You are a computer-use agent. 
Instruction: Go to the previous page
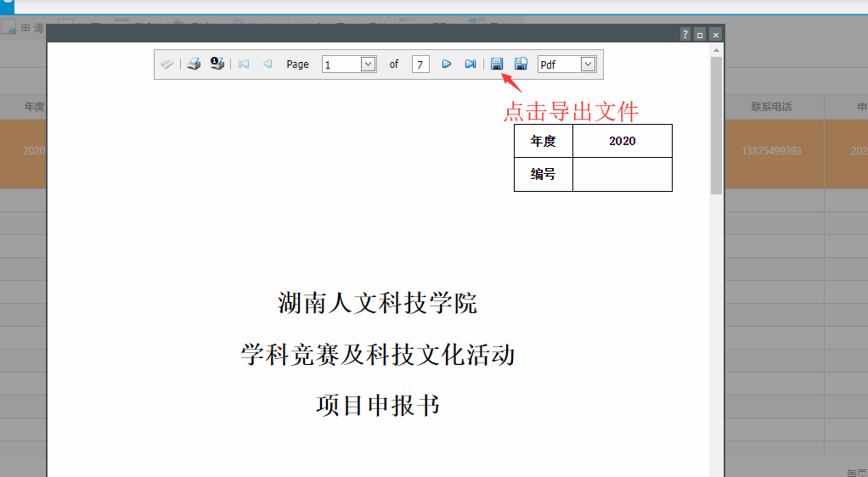(268, 65)
